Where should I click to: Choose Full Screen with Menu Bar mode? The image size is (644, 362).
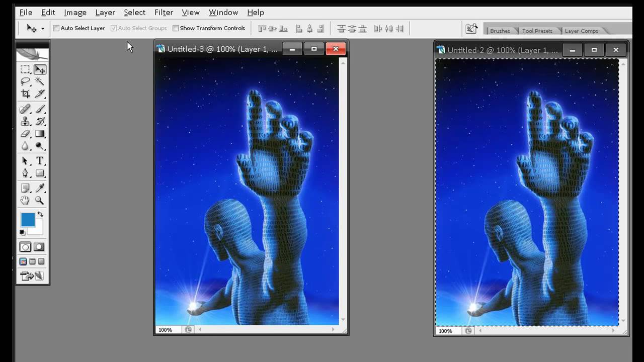pos(32,261)
